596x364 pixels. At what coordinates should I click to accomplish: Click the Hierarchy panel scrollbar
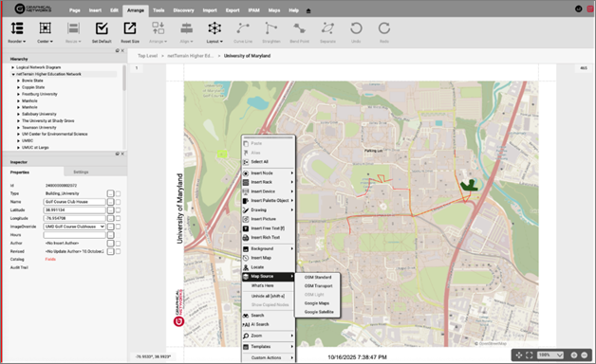[124, 78]
